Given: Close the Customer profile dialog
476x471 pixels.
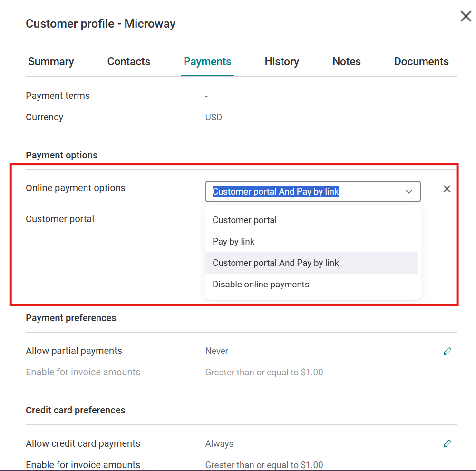Looking at the screenshot, I should point(466,17).
